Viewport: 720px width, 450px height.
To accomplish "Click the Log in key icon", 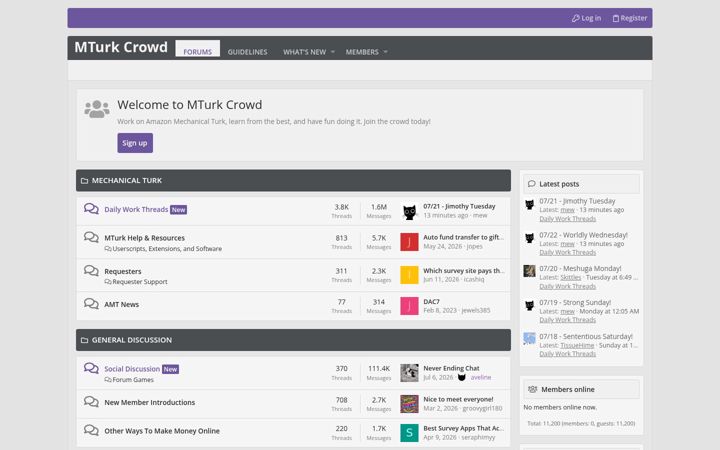I will pyautogui.click(x=575, y=18).
